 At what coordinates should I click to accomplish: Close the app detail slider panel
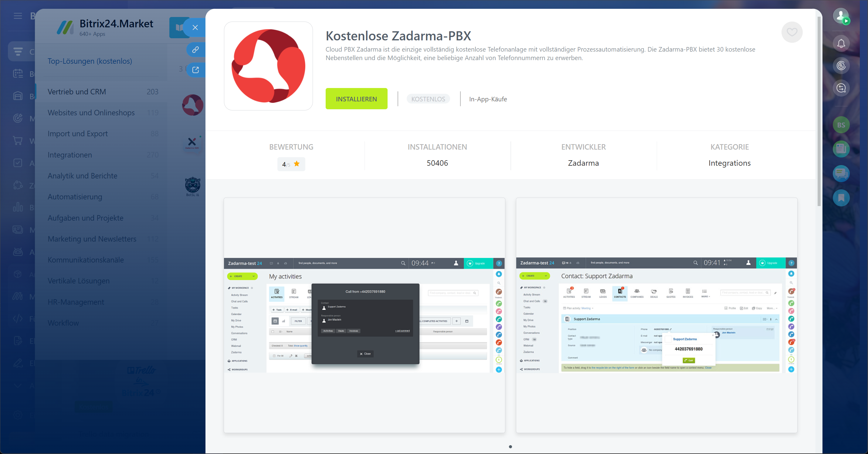click(x=195, y=28)
